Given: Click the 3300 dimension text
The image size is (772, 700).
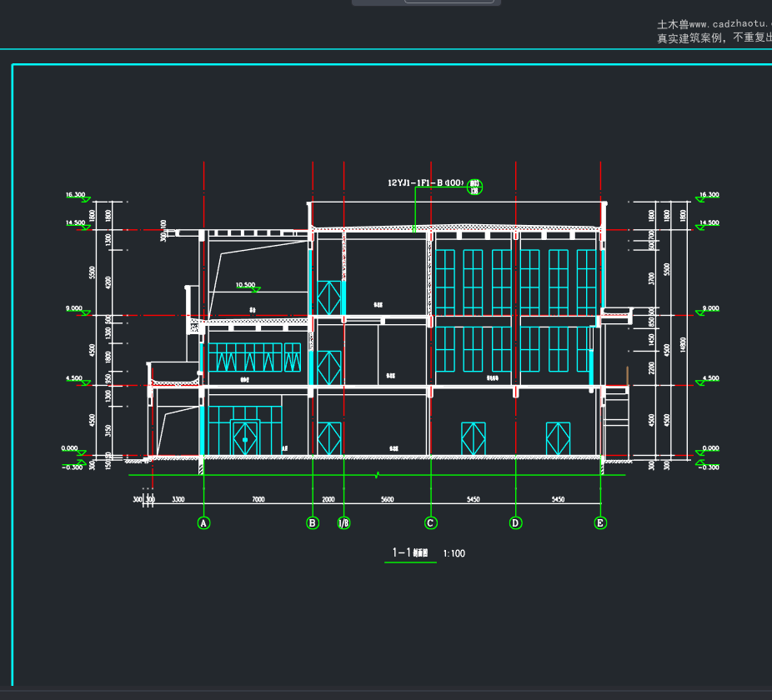Looking at the screenshot, I should (178, 499).
